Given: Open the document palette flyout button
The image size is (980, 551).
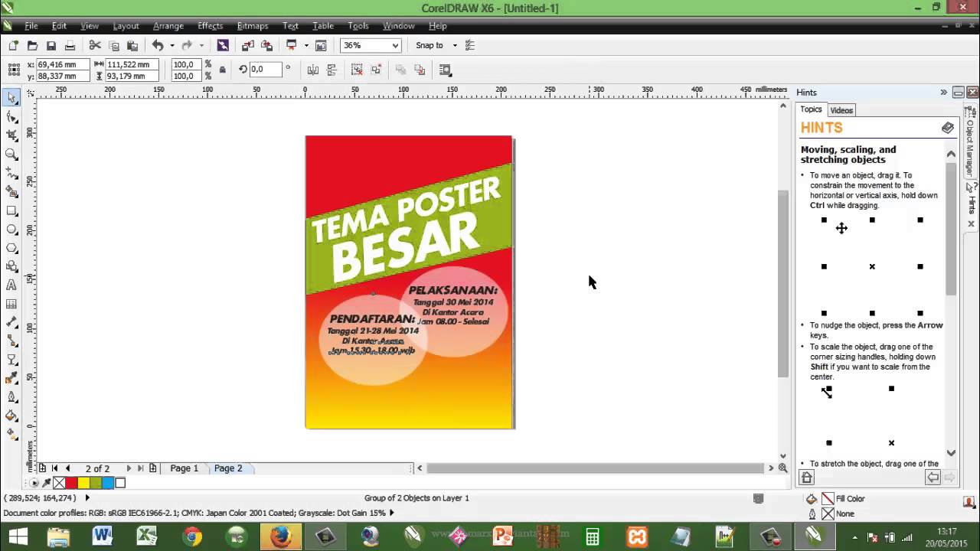Looking at the screenshot, I should pos(34,483).
